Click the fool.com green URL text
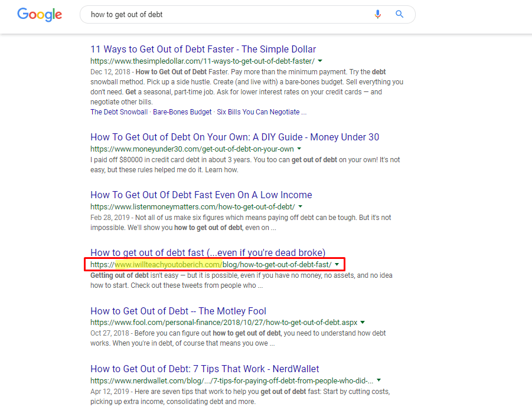532x417 pixels. pos(224,323)
